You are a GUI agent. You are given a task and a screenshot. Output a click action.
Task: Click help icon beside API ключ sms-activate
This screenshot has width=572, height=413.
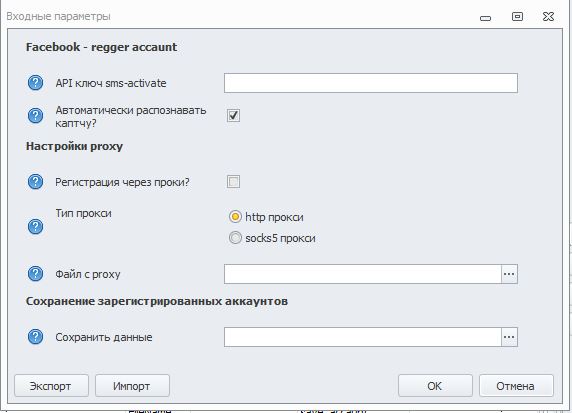[x=35, y=82]
